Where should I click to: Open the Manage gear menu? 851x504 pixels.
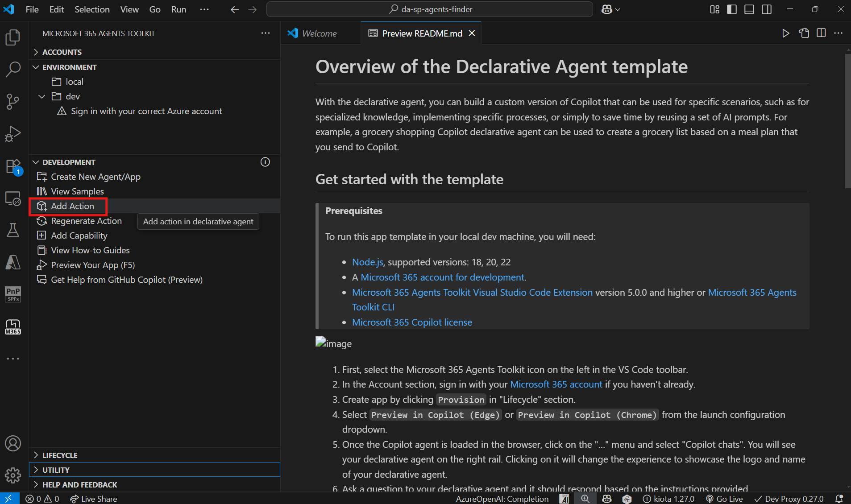coord(13,475)
